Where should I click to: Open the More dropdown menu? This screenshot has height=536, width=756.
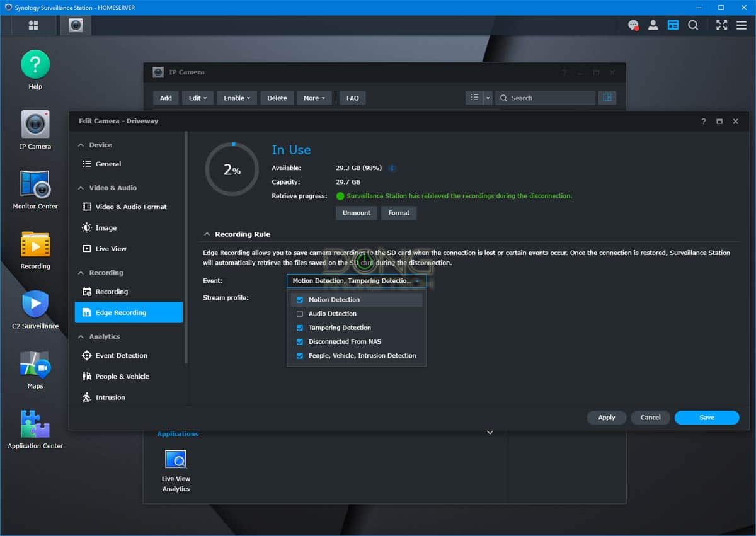pos(314,98)
